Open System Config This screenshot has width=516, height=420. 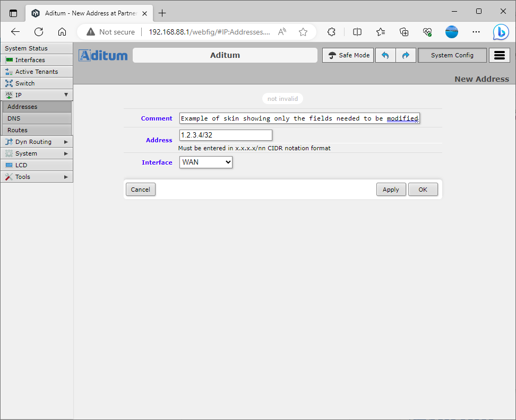point(452,55)
